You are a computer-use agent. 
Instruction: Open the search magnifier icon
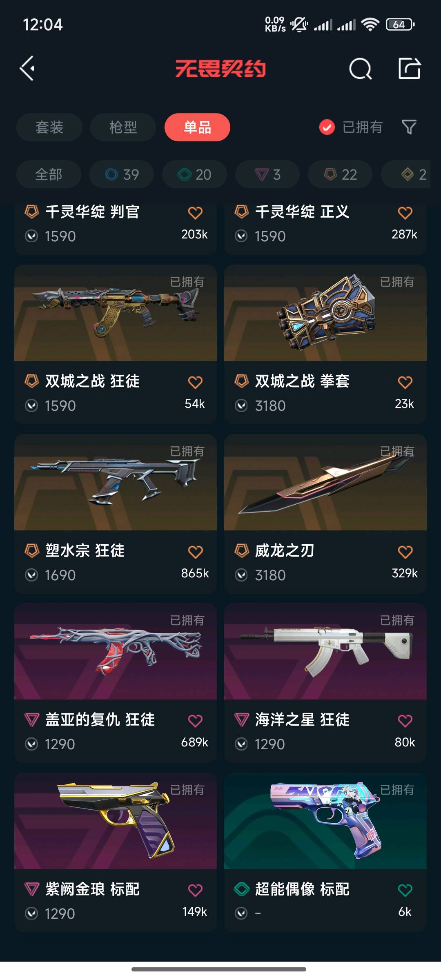361,69
